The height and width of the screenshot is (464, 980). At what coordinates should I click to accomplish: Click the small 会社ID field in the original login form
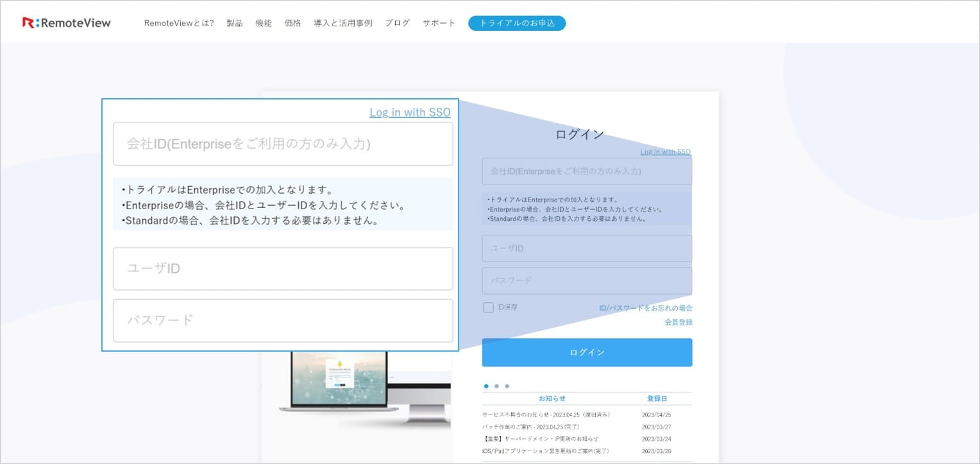[587, 171]
